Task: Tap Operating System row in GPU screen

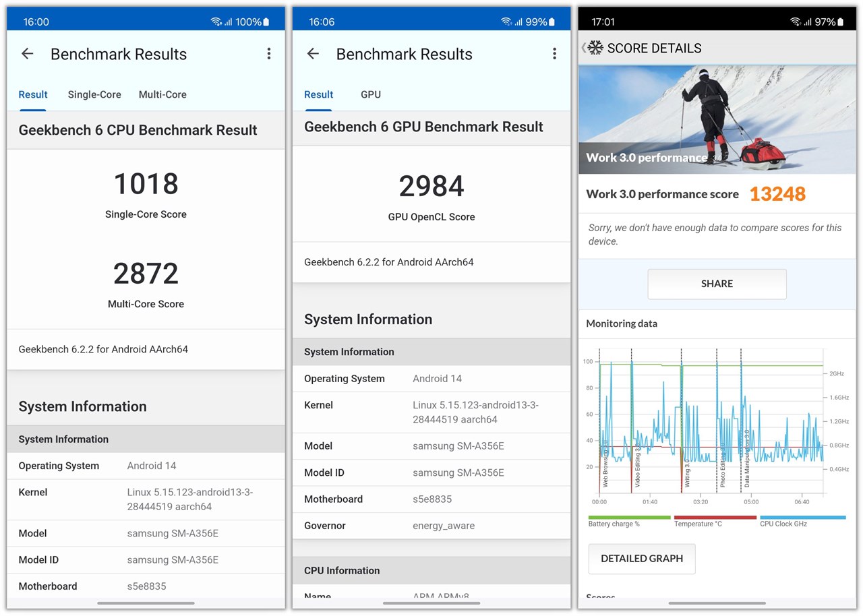Action: [x=431, y=379]
